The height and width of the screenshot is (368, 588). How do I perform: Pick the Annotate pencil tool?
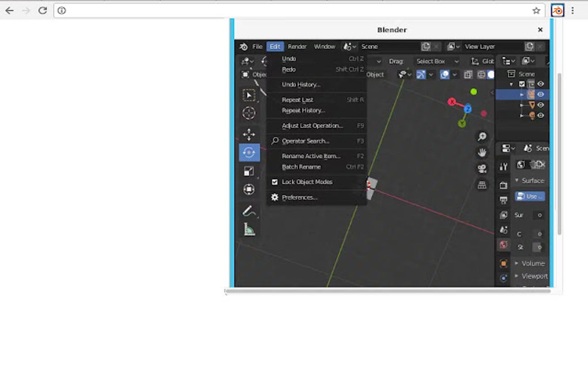pyautogui.click(x=250, y=211)
